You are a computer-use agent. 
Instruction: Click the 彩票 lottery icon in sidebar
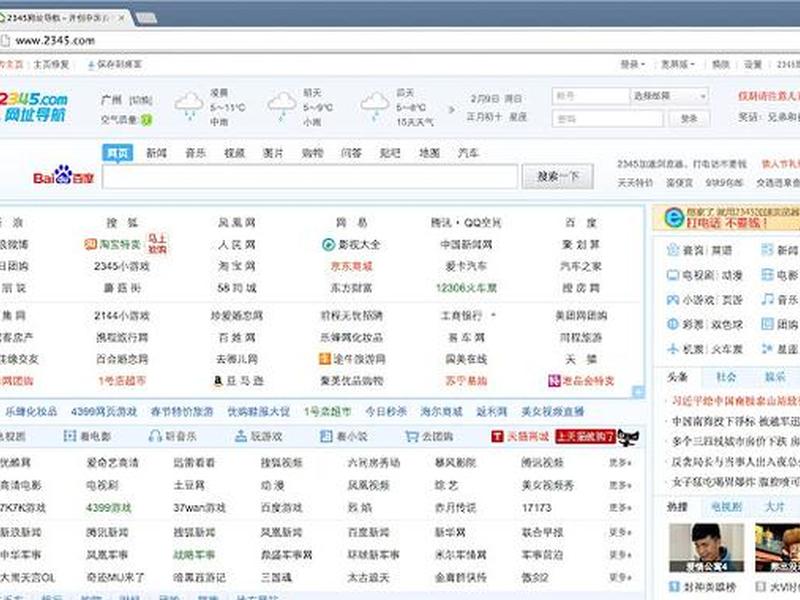(x=673, y=324)
